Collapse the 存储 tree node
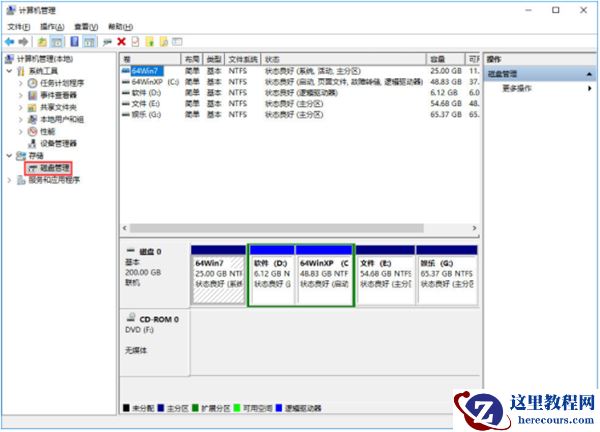The height and width of the screenshot is (432, 600). click(x=10, y=156)
